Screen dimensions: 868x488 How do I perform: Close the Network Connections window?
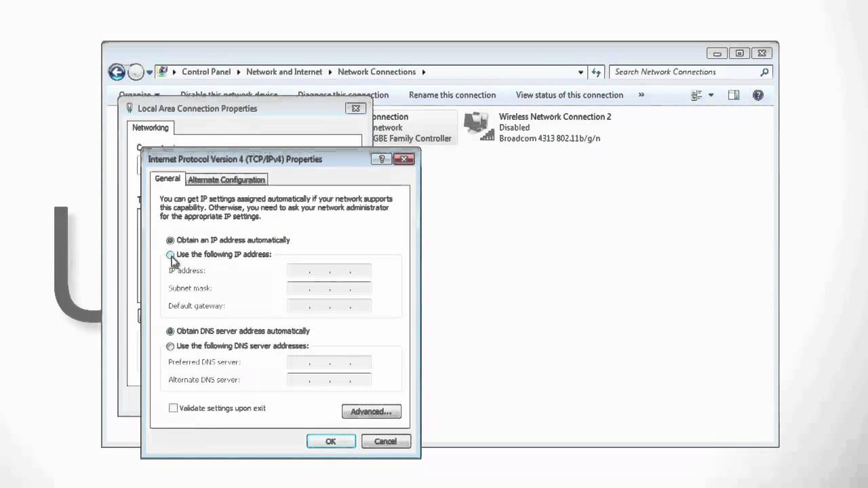point(762,53)
